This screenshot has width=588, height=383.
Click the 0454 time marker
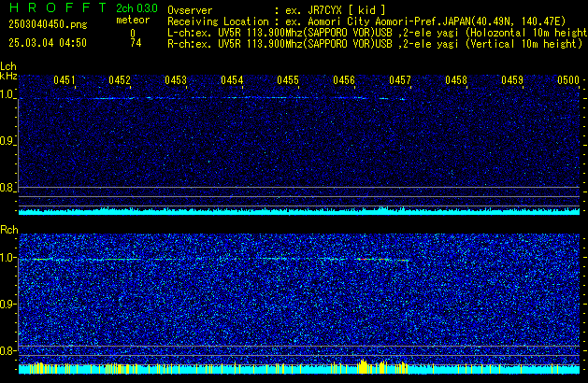pos(232,80)
